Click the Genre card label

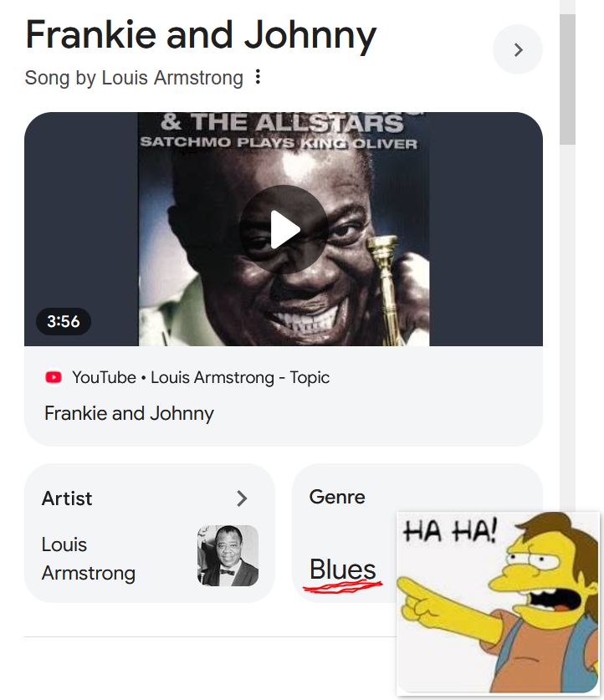[x=337, y=497]
